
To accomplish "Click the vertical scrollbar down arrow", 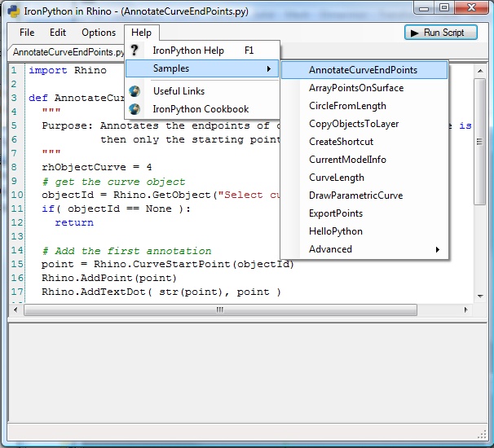I will point(480,296).
